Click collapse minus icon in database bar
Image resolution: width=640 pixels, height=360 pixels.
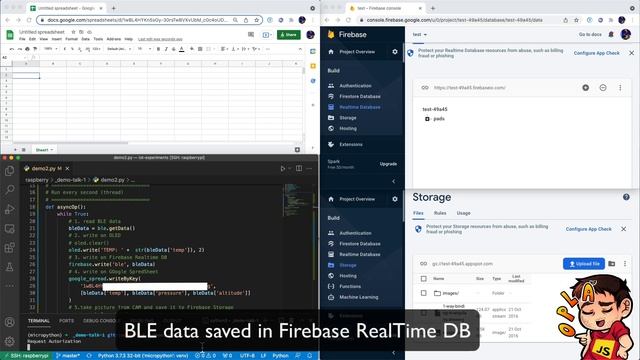603,88
